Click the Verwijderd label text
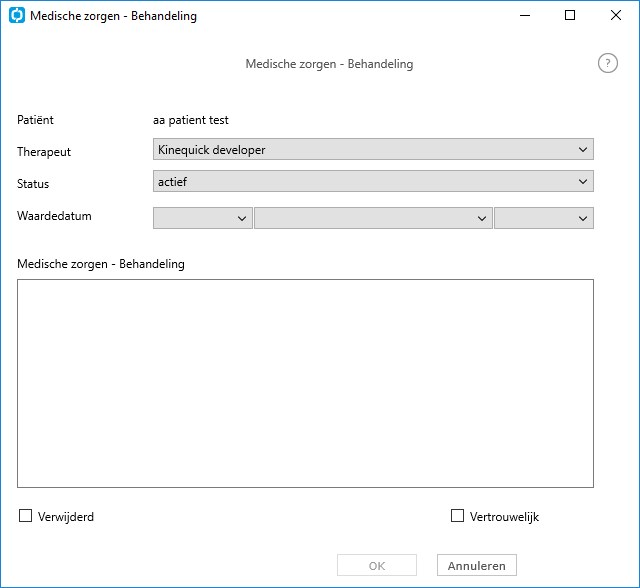 (66, 517)
